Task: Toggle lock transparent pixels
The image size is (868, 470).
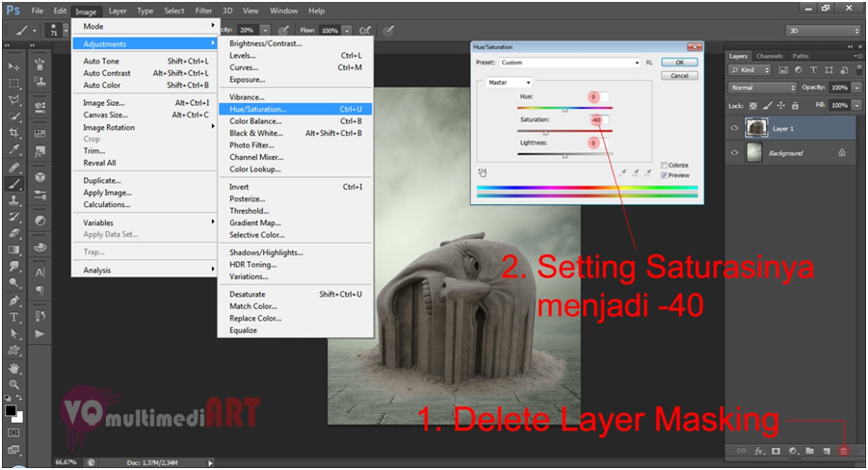Action: (x=752, y=105)
